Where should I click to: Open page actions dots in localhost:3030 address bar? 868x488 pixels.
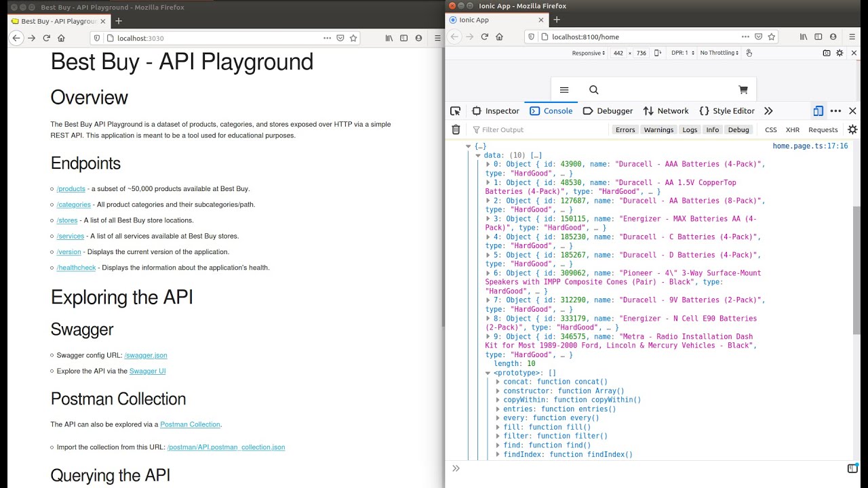tap(328, 38)
